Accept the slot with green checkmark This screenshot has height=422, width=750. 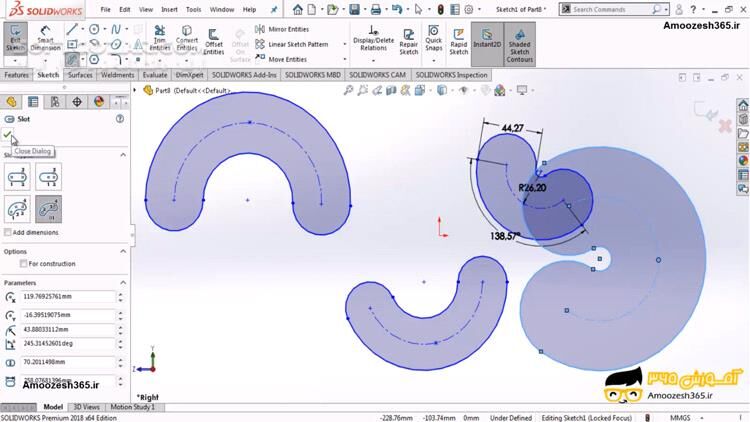click(x=8, y=134)
